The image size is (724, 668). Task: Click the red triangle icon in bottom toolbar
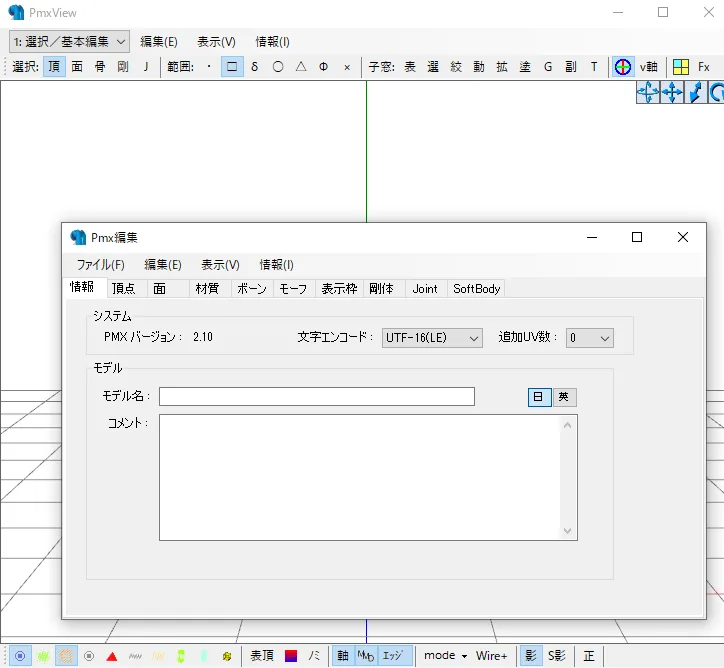pos(112,656)
